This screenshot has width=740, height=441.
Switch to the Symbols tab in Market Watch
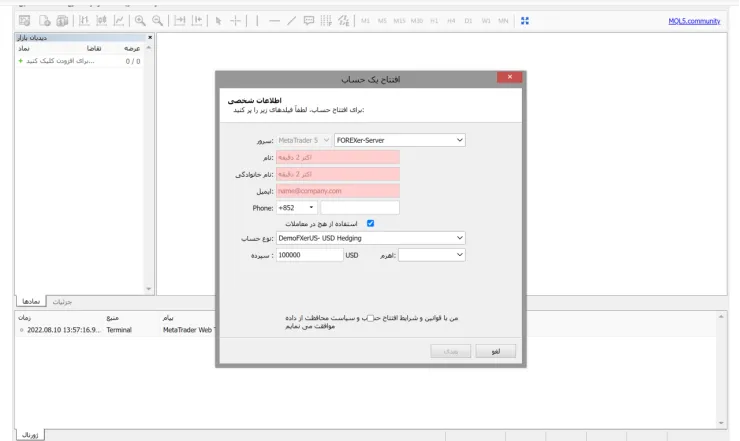click(31, 301)
